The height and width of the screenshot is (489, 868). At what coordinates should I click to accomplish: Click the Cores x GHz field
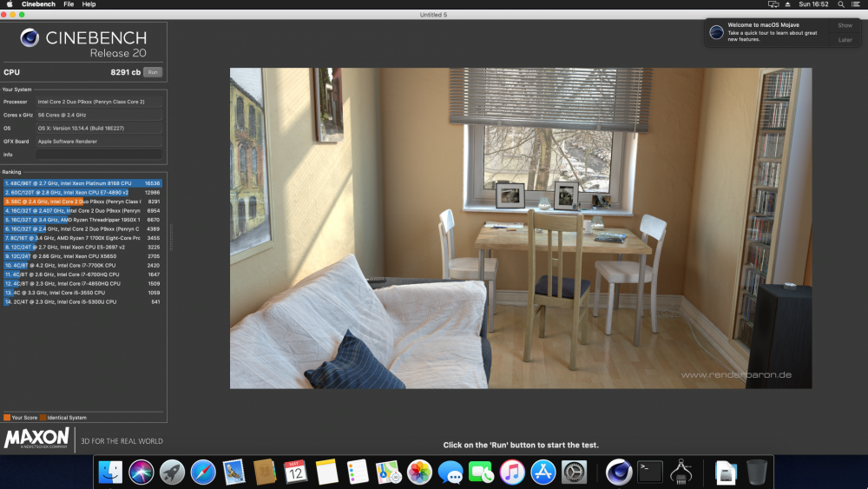(x=99, y=116)
